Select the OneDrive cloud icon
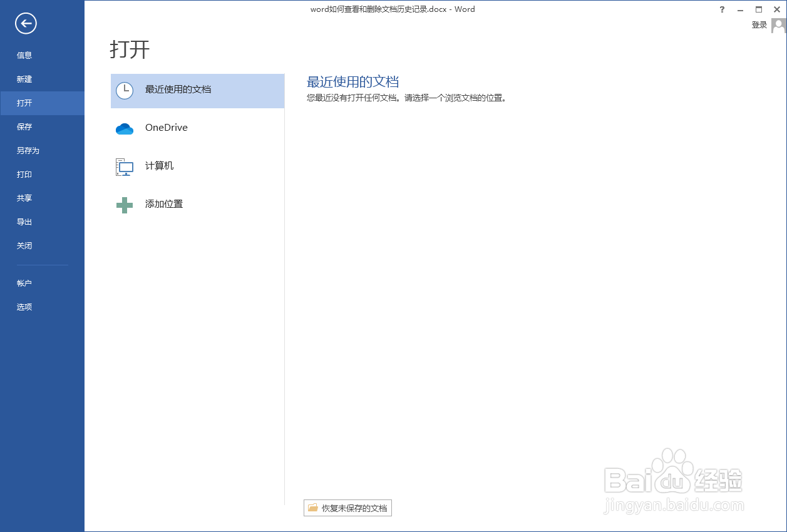 point(125,128)
